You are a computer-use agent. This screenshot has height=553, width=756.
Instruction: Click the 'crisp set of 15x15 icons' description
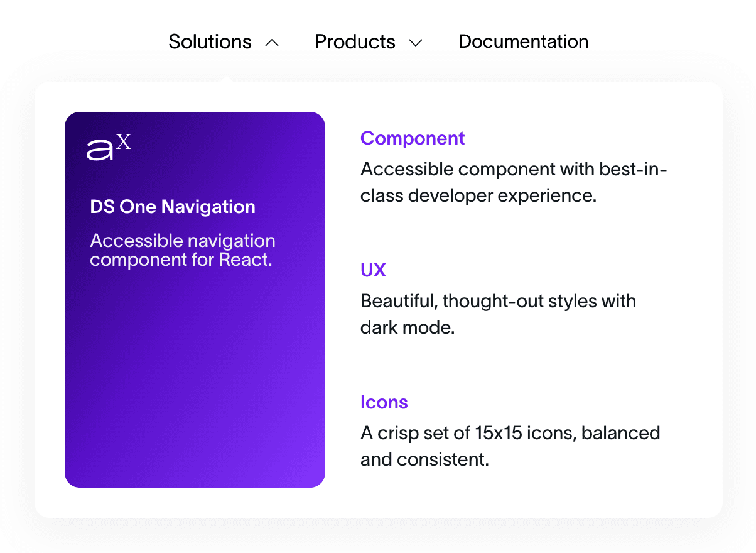click(509, 446)
